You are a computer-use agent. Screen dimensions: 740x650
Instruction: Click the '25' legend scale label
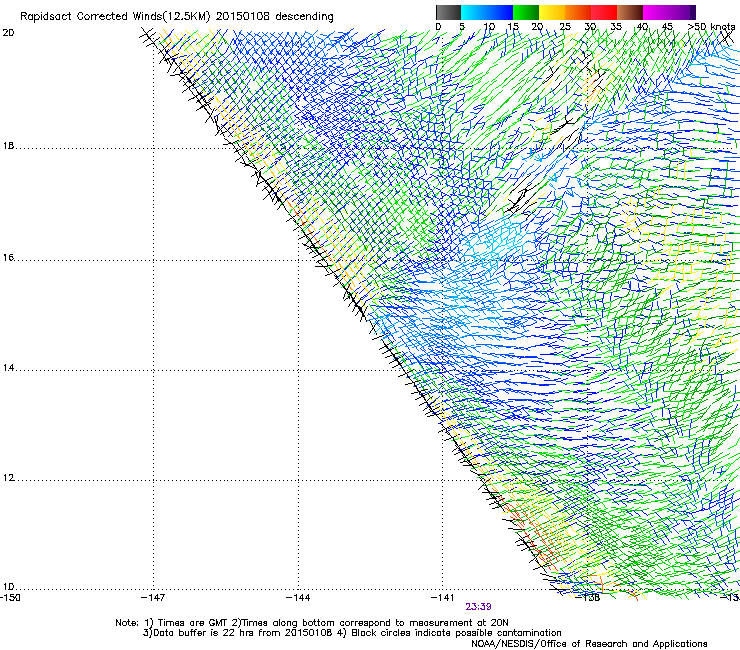coord(565,27)
